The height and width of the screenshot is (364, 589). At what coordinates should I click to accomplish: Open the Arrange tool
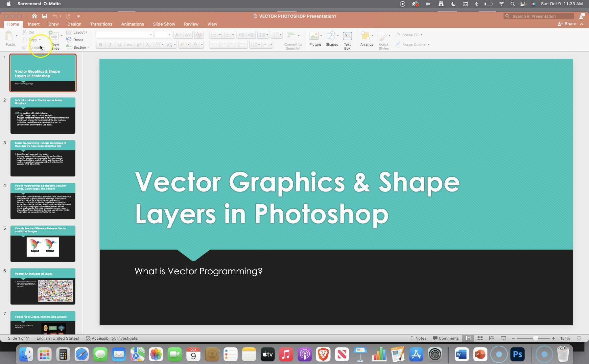click(x=367, y=39)
